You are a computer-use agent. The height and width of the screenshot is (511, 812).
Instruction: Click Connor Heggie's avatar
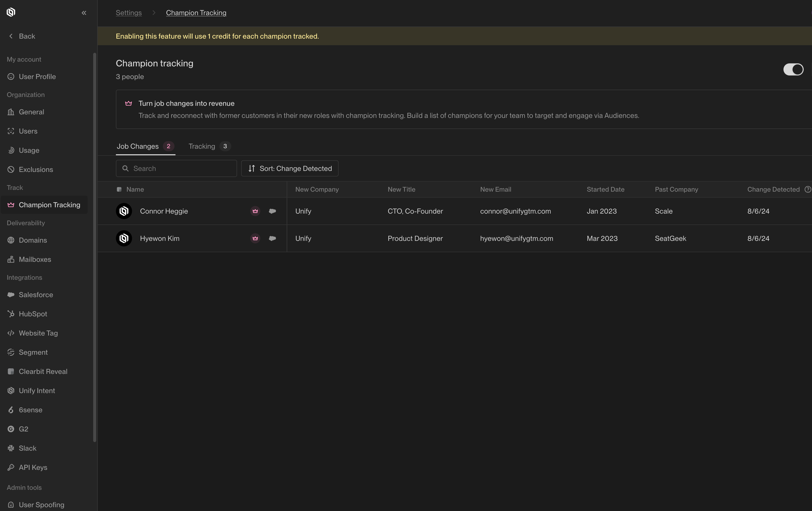coord(124,211)
